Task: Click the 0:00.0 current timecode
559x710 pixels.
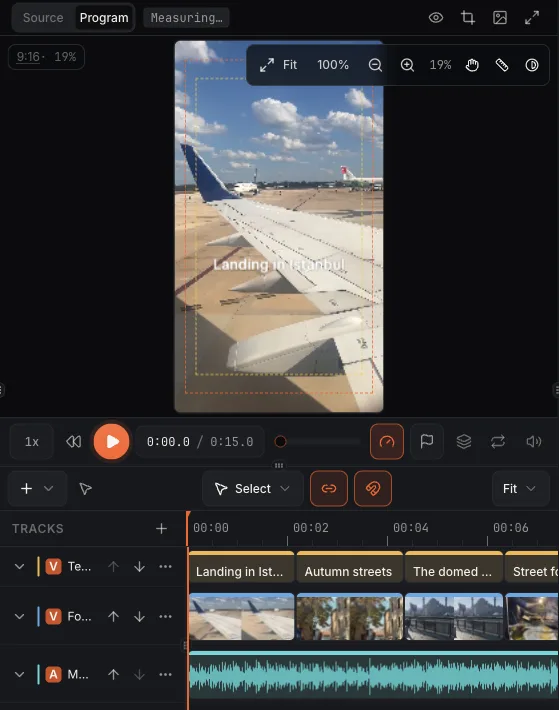Action: point(168,441)
